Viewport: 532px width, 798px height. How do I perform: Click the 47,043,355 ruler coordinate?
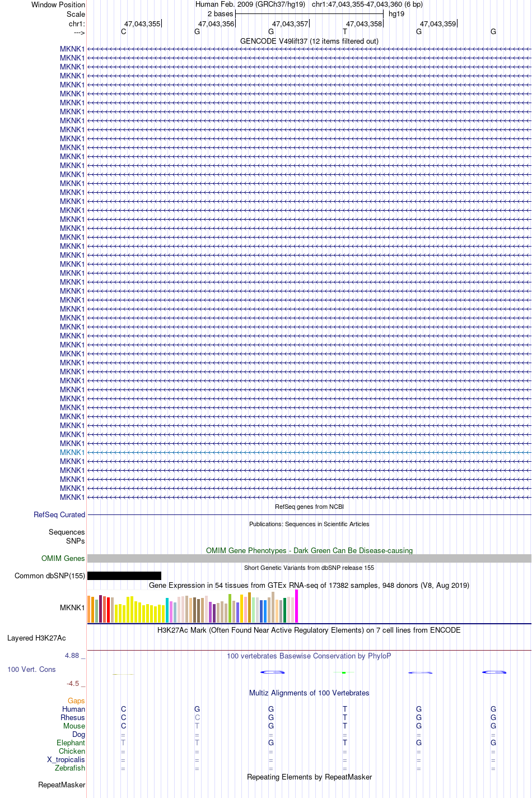142,24
